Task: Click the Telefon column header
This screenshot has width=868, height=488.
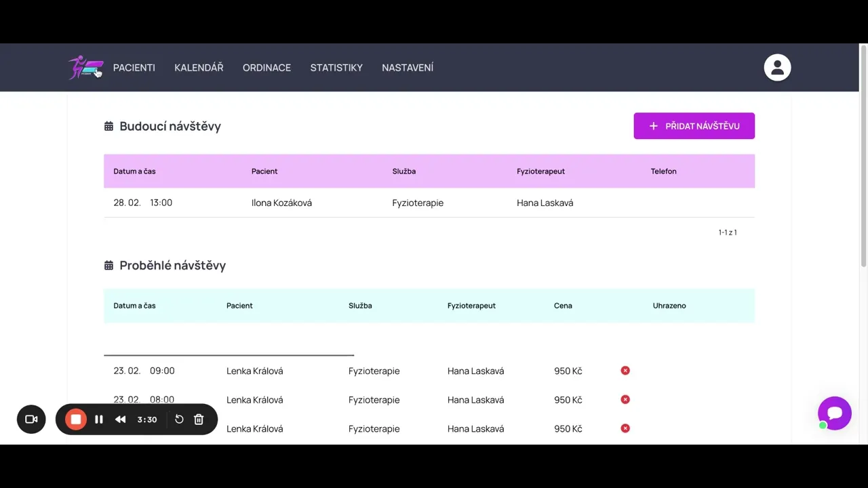Action: [664, 171]
